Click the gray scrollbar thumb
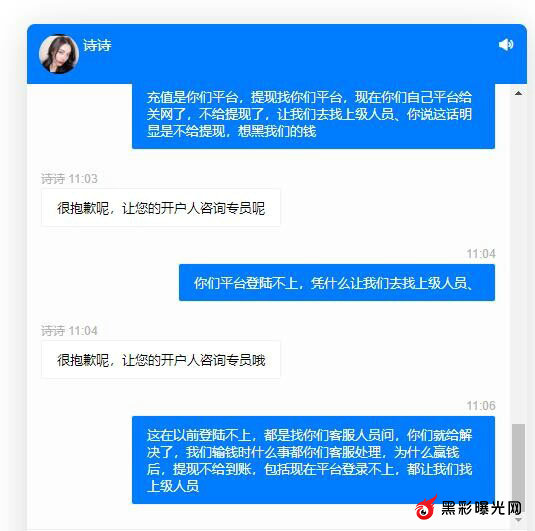 coord(518,469)
